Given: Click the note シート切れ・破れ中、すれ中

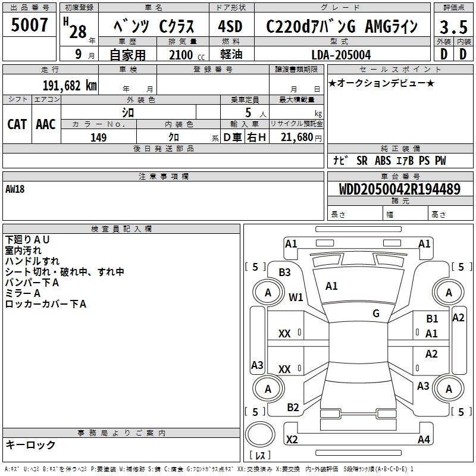Looking at the screenshot, I should [65, 272].
